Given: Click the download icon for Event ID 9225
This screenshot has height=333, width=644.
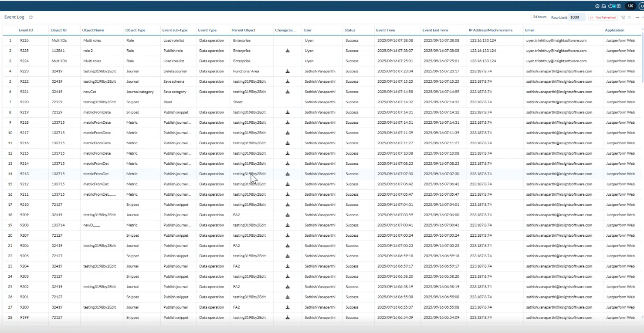Looking at the screenshot, I should 288,51.
